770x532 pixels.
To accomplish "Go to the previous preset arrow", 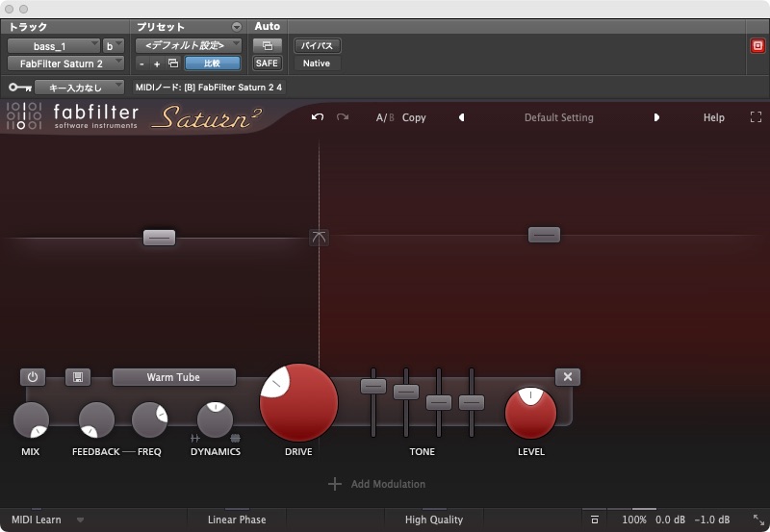I will 461,117.
